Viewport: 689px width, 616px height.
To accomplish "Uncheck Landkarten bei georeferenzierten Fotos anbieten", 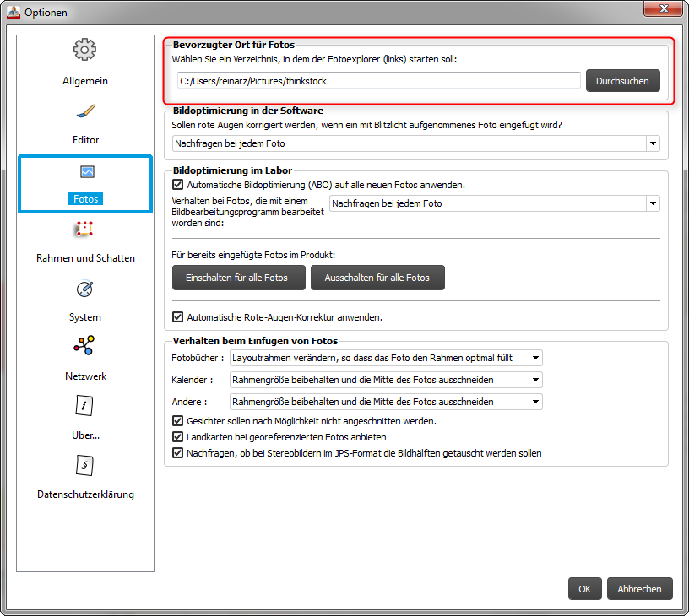I will click(177, 437).
